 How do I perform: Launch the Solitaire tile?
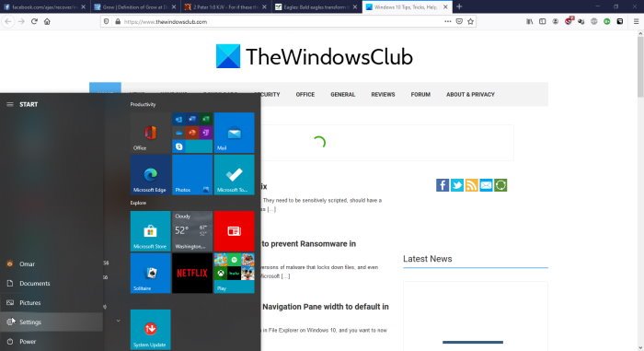[x=150, y=273]
